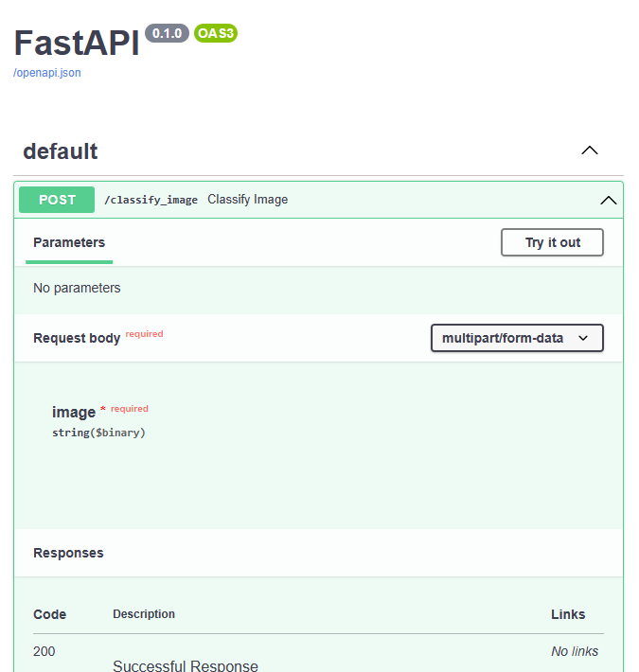Click the 200 response code
This screenshot has width=639, height=672.
[44, 651]
